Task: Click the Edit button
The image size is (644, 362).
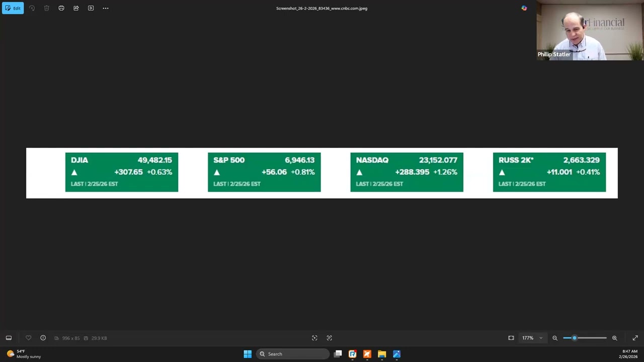Action: click(x=13, y=8)
